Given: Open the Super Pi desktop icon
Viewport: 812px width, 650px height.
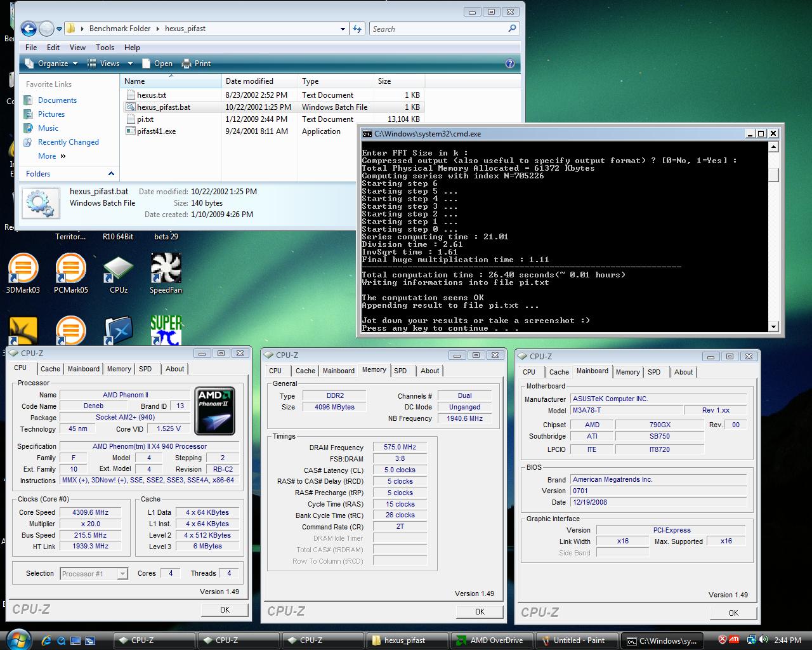Looking at the screenshot, I should click(166, 330).
